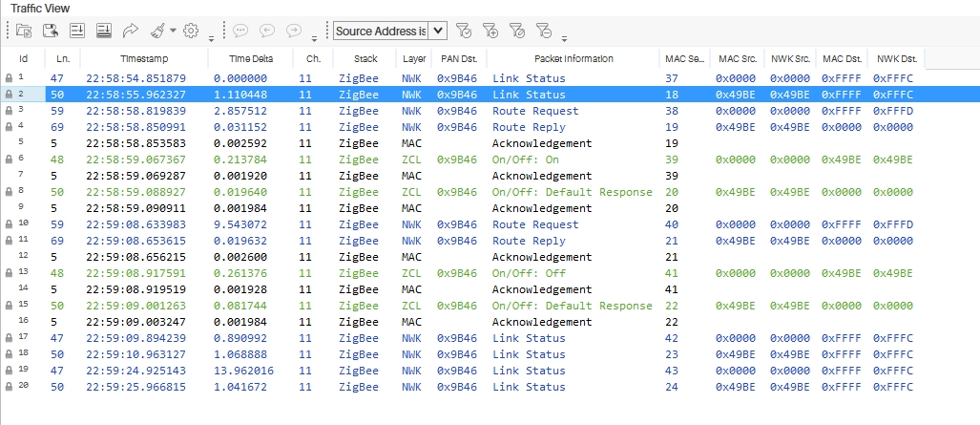Image resolution: width=980 pixels, height=425 pixels.
Task: Click the speech bubble comment icon
Action: coord(240,30)
